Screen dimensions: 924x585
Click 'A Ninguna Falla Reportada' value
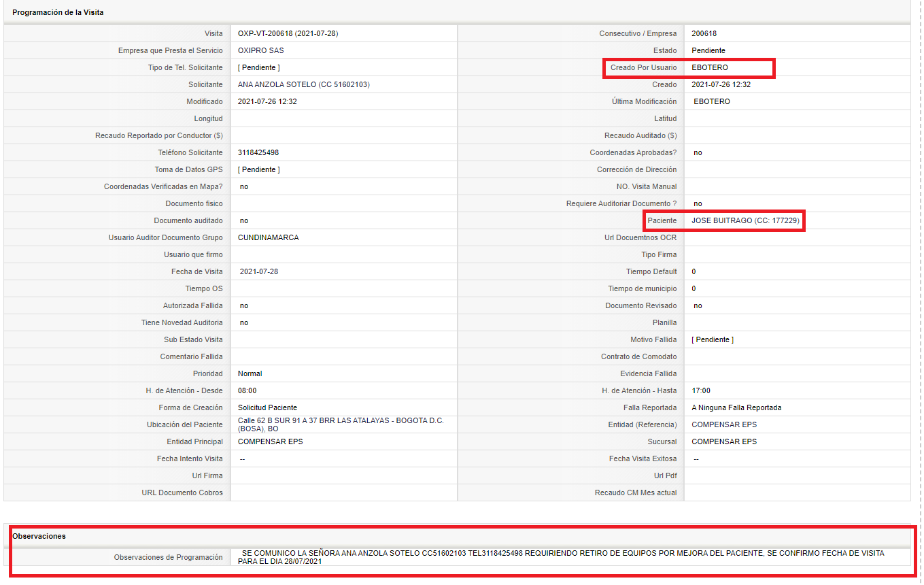coord(736,407)
